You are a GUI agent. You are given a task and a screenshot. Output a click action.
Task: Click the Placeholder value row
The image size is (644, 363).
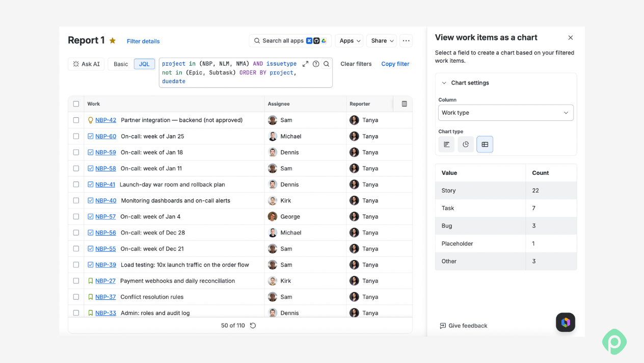[x=506, y=244]
